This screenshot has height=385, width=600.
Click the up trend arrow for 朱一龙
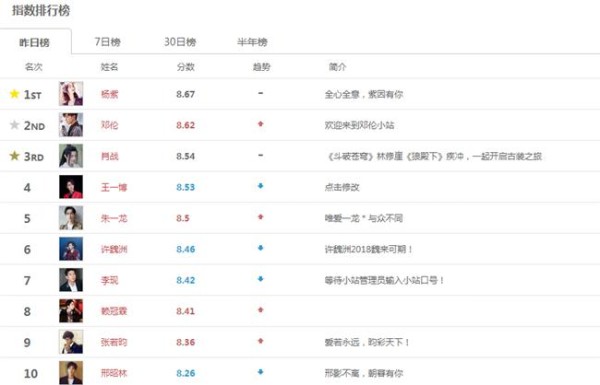261,217
